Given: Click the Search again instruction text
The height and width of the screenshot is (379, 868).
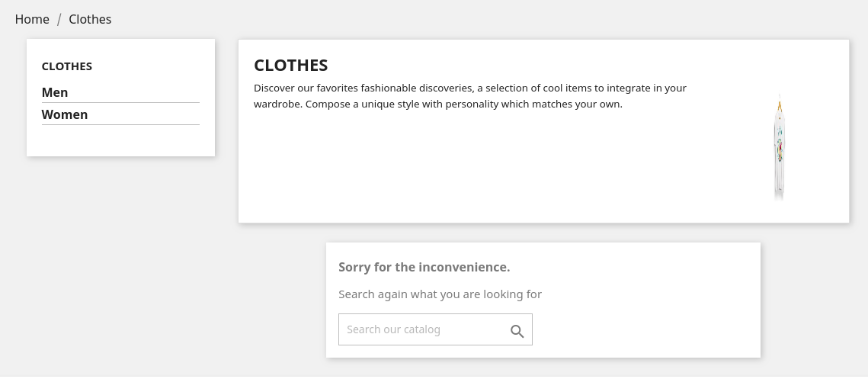Looking at the screenshot, I should coord(440,294).
